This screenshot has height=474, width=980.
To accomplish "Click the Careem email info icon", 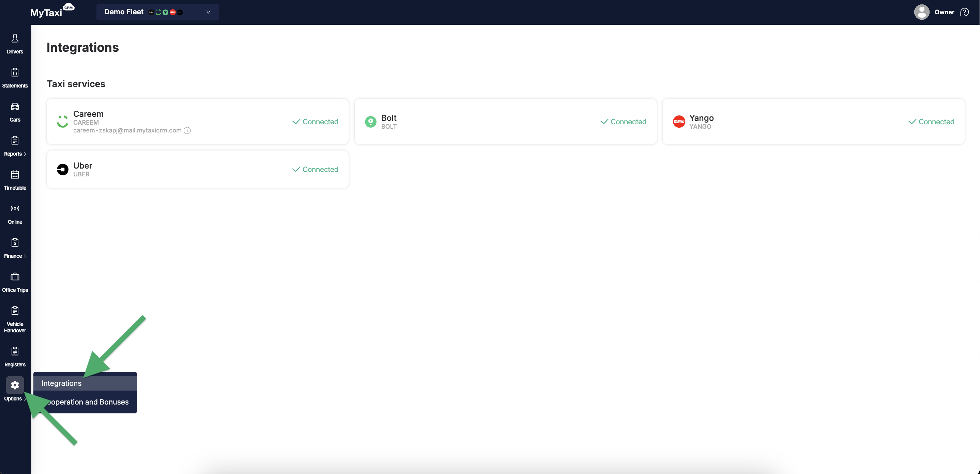I will pyautogui.click(x=187, y=130).
